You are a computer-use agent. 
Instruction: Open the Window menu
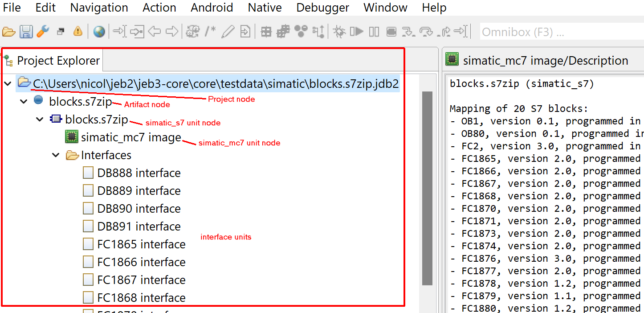(x=385, y=8)
